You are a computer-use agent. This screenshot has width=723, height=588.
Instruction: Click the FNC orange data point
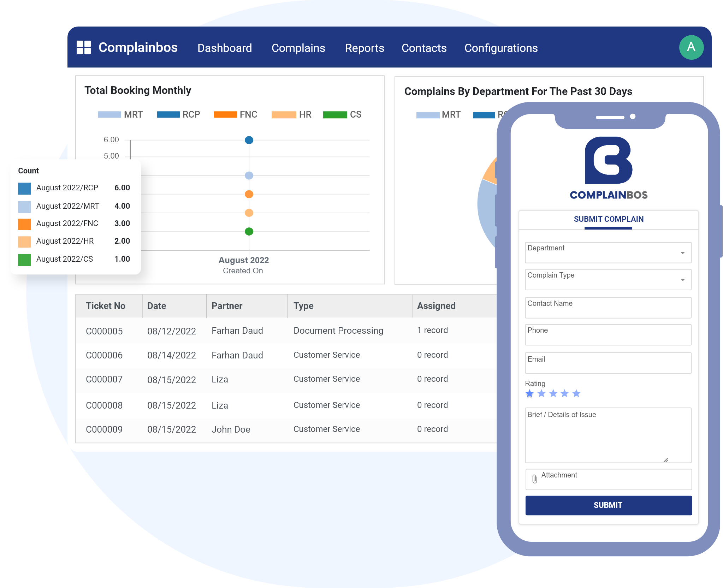pyautogui.click(x=249, y=194)
